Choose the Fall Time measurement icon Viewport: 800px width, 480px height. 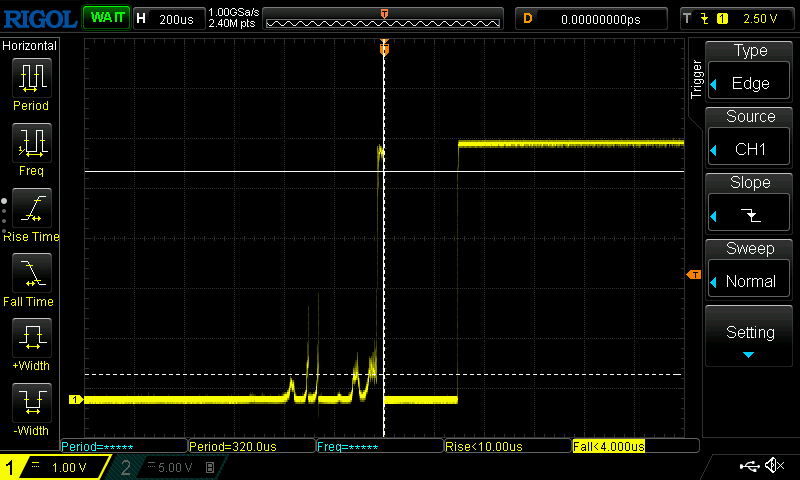click(x=30, y=273)
